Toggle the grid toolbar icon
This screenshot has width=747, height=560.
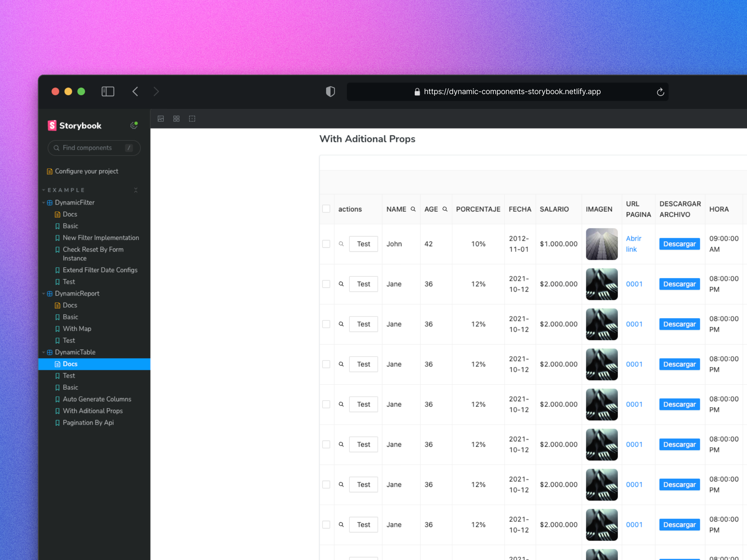coord(176,119)
